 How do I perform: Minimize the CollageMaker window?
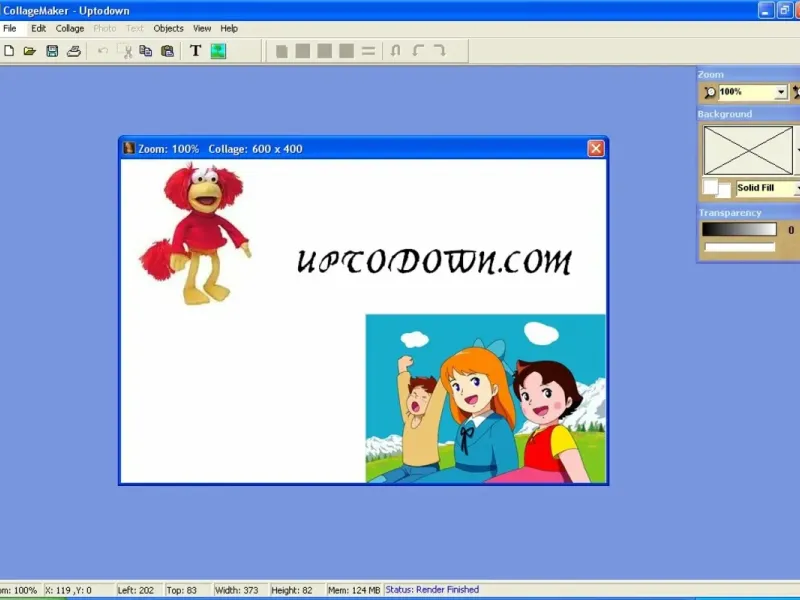pyautogui.click(x=766, y=10)
